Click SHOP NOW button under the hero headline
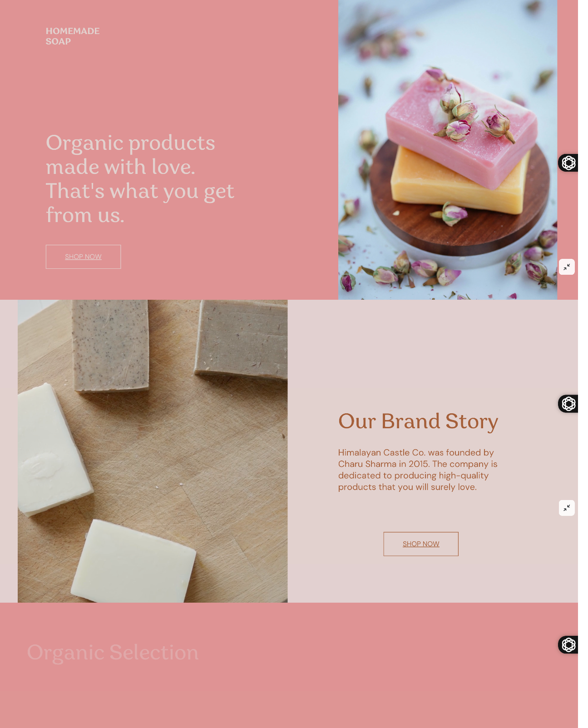Screen dimensions: 588x728 point(83,257)
